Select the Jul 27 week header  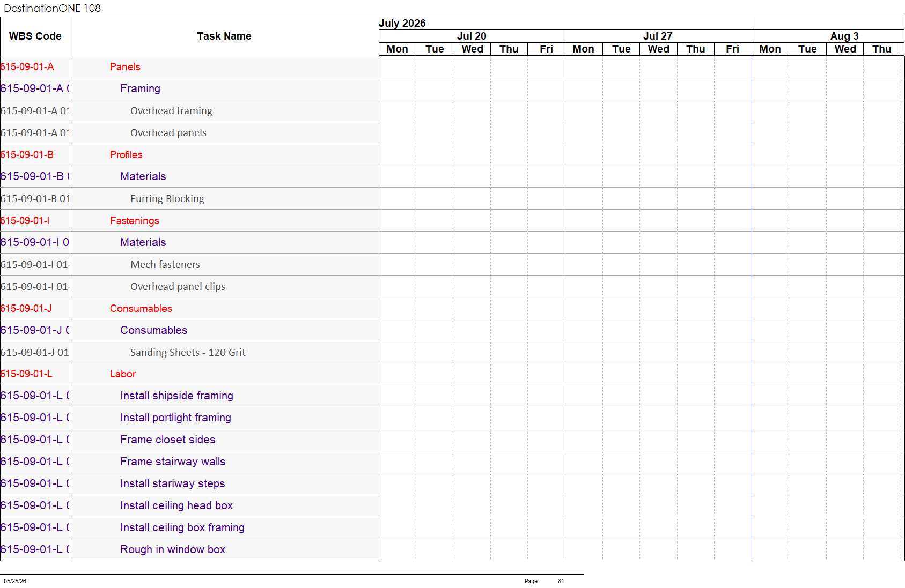(x=658, y=36)
